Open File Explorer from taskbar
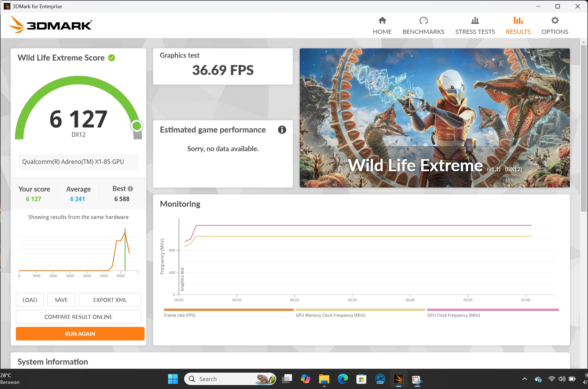This screenshot has height=389, width=588. [324, 379]
